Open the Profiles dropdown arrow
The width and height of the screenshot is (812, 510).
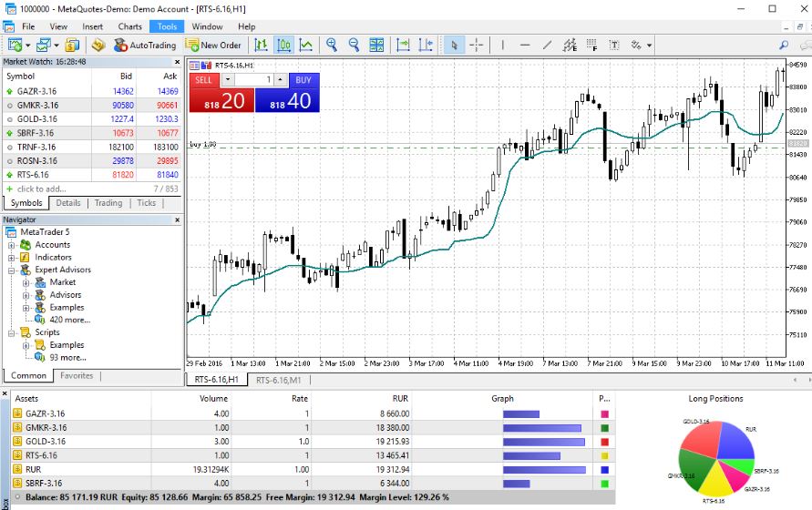[56, 46]
